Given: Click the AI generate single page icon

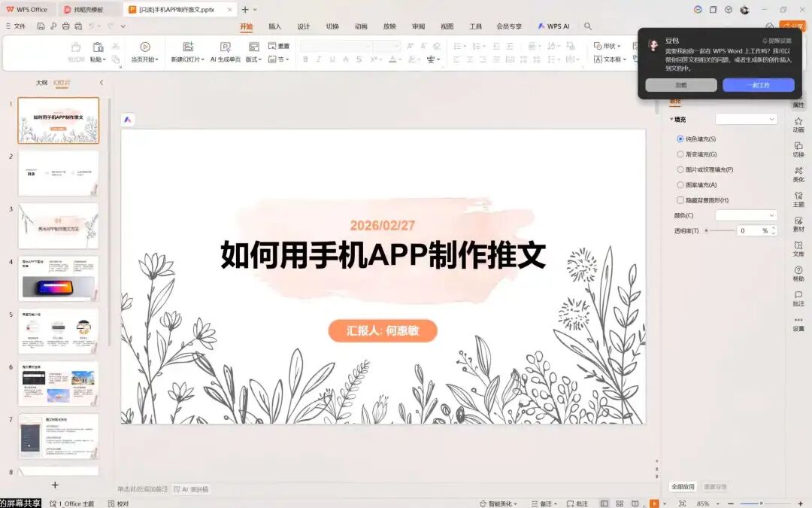Looking at the screenshot, I should coord(226,47).
